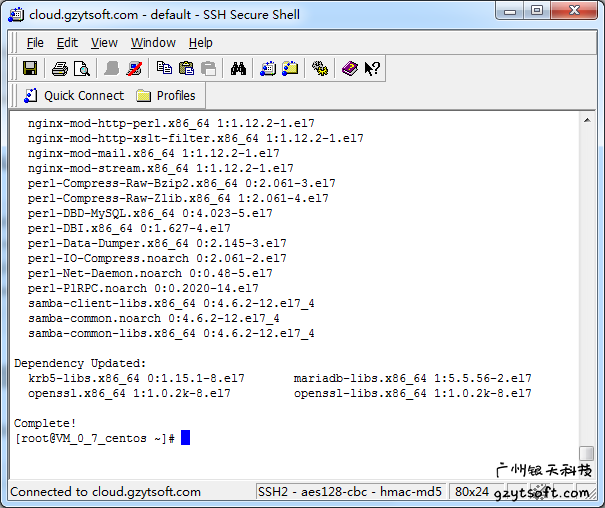Click the samba-common.noarch line
The width and height of the screenshot is (605, 508).
(x=154, y=319)
